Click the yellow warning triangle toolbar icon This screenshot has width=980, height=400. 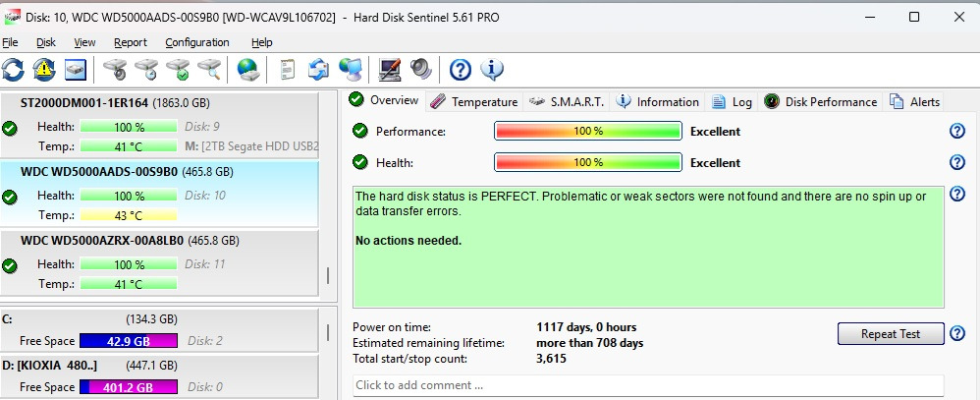click(x=44, y=70)
